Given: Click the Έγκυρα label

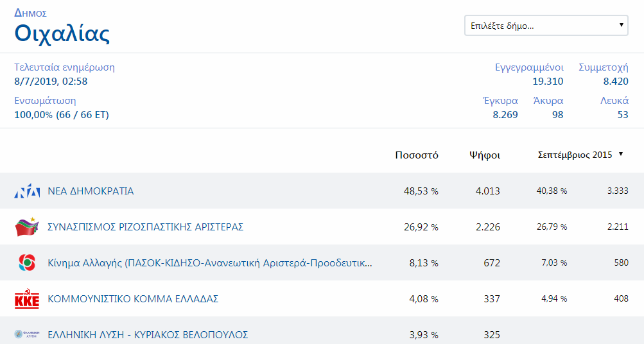Looking at the screenshot, I should pos(500,101).
